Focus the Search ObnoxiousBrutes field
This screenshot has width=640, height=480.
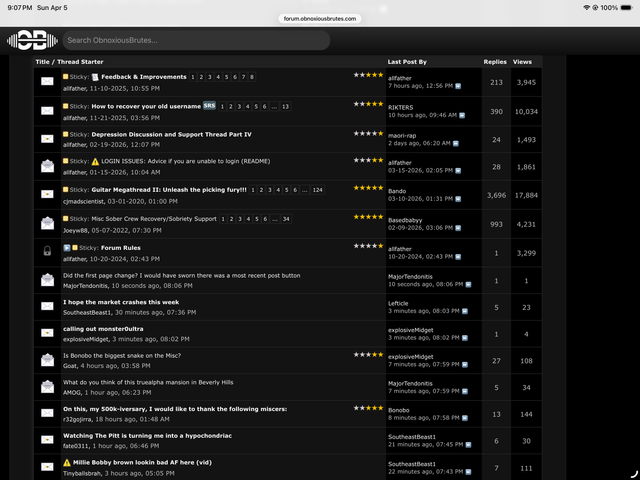pyautogui.click(x=196, y=40)
